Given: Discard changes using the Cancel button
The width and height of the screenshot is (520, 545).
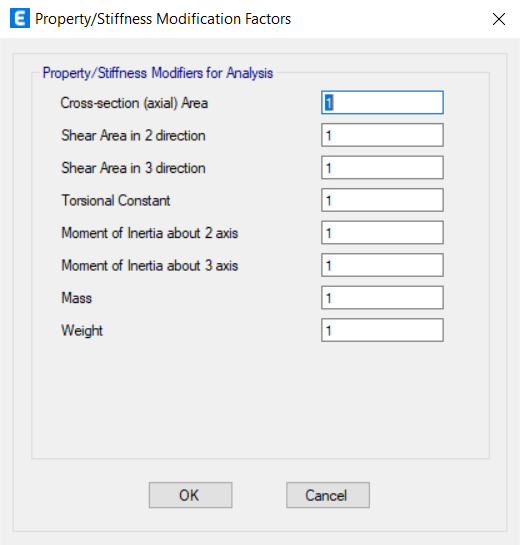Looking at the screenshot, I should [x=328, y=495].
